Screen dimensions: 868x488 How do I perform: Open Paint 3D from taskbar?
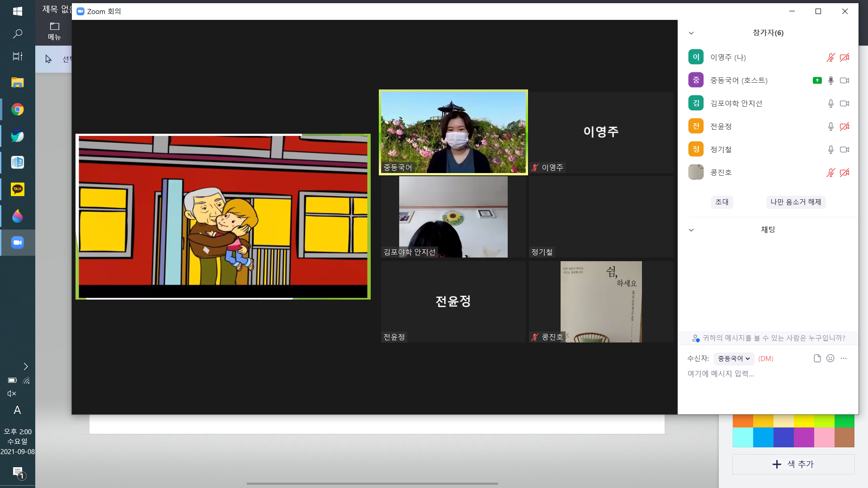[18, 216]
